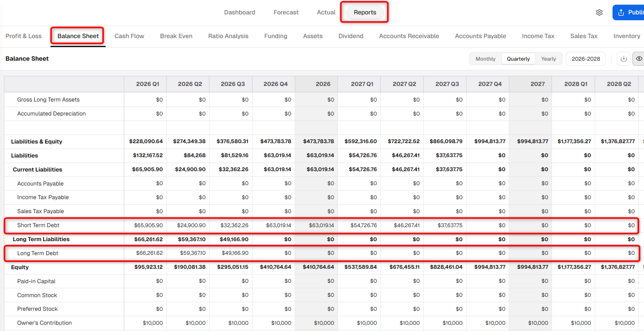Switch to Monthly view
Viewport: 644px width, 331px height.
coord(486,59)
